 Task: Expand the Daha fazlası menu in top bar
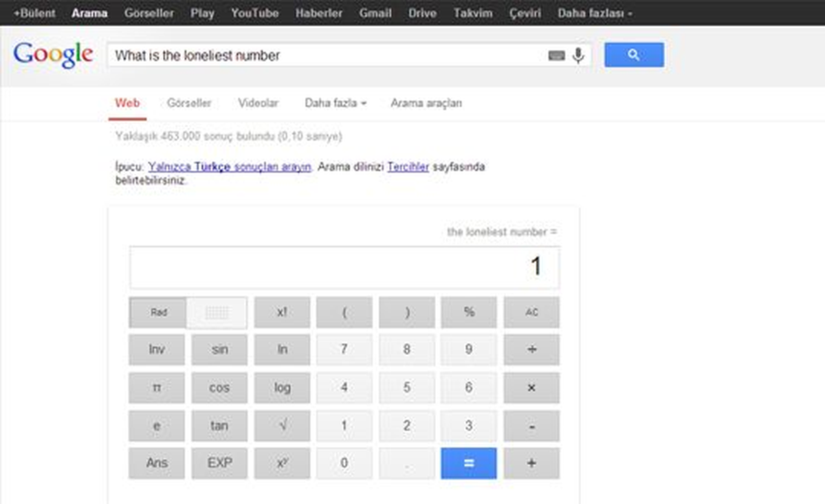[x=595, y=13]
